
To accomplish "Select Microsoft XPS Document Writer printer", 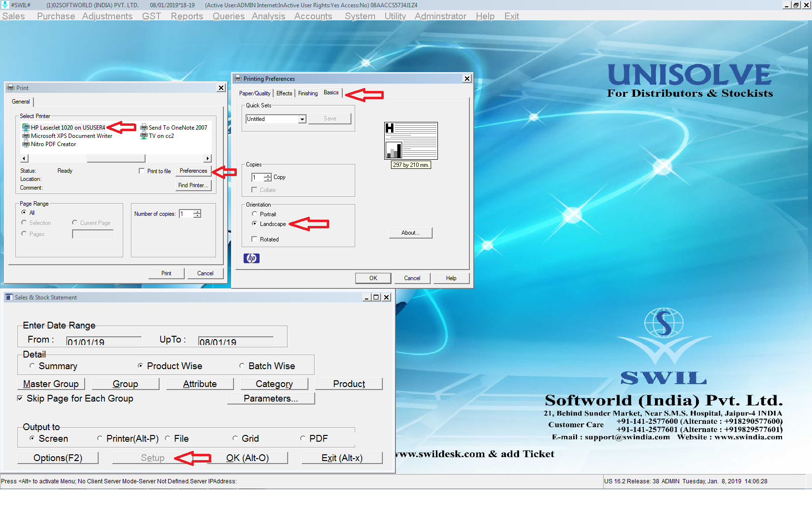I will click(71, 136).
